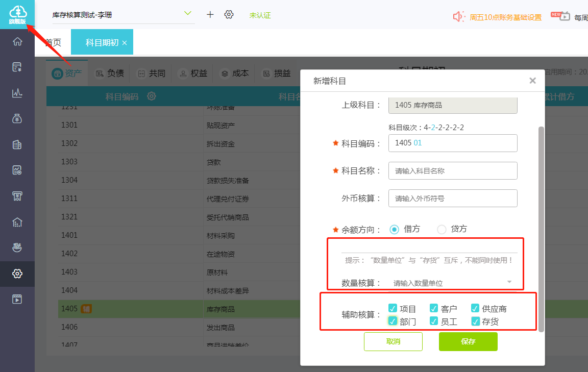Image resolution: width=588 pixels, height=372 pixels.
Task: Uncheck the 项目 auxiliary checkbox
Action: (x=393, y=308)
